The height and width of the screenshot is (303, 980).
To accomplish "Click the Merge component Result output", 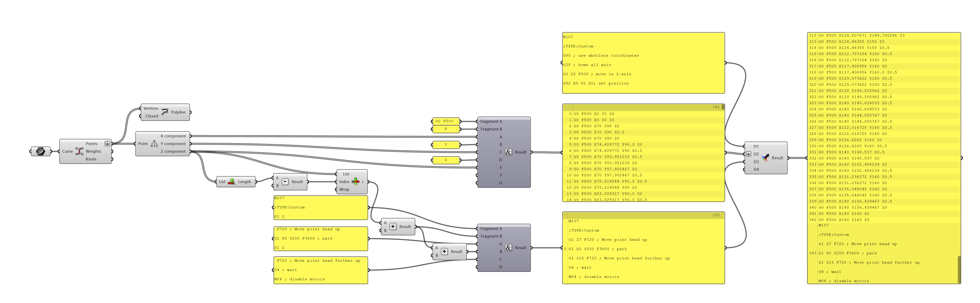I will [x=777, y=158].
